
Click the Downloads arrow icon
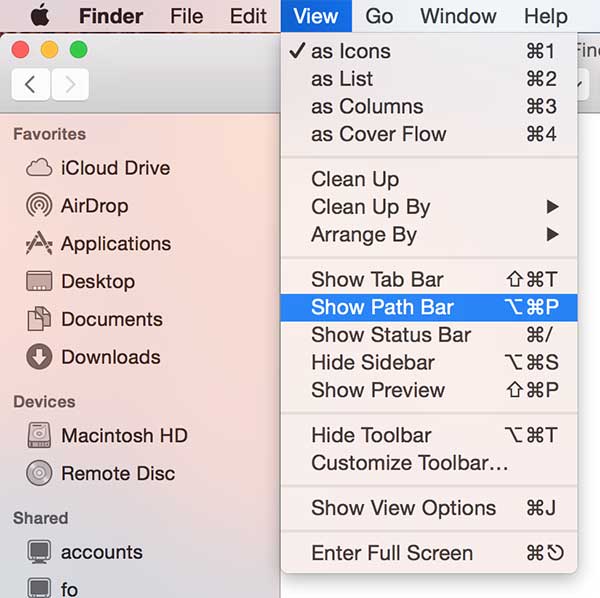pos(39,357)
